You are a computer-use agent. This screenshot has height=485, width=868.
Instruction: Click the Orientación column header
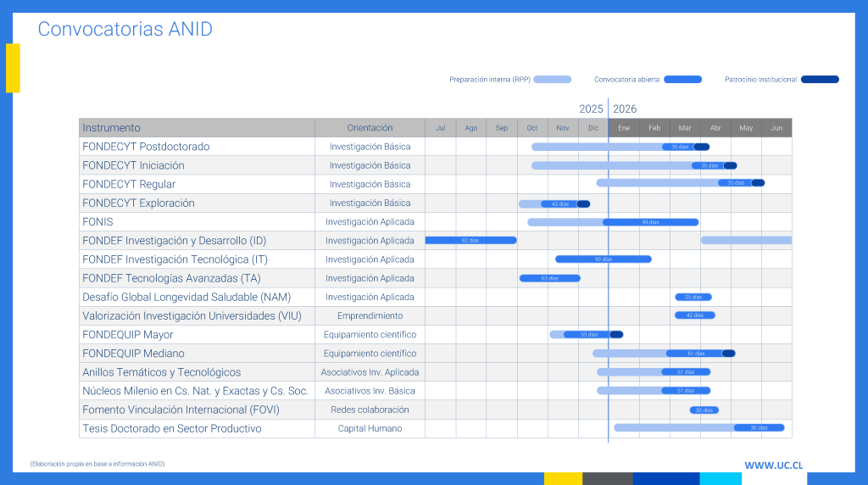pyautogui.click(x=370, y=128)
